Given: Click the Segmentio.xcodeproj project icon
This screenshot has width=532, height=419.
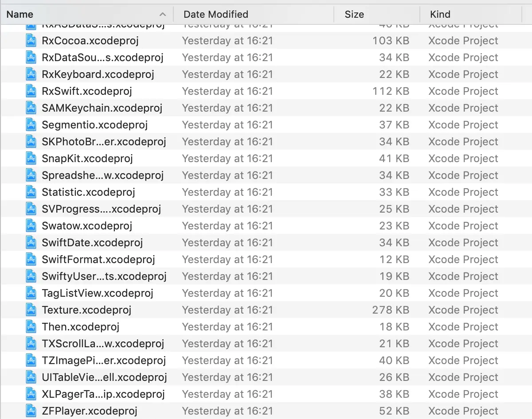Looking at the screenshot, I should coord(31,125).
